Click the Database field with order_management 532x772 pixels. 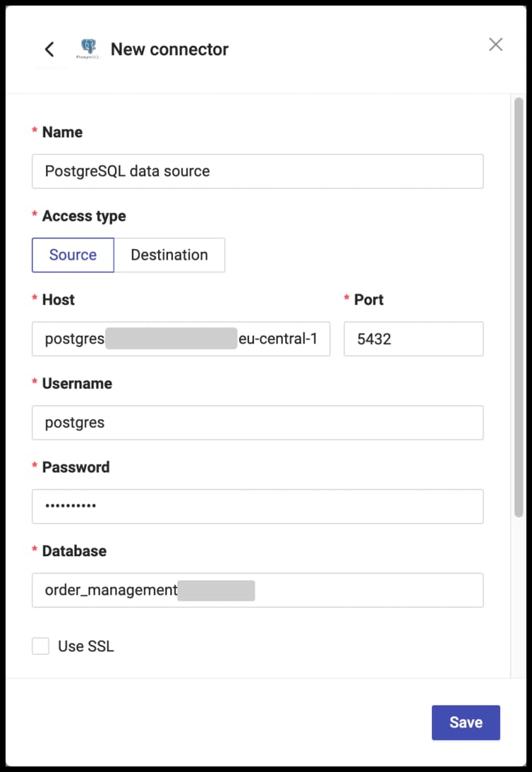pyautogui.click(x=257, y=590)
